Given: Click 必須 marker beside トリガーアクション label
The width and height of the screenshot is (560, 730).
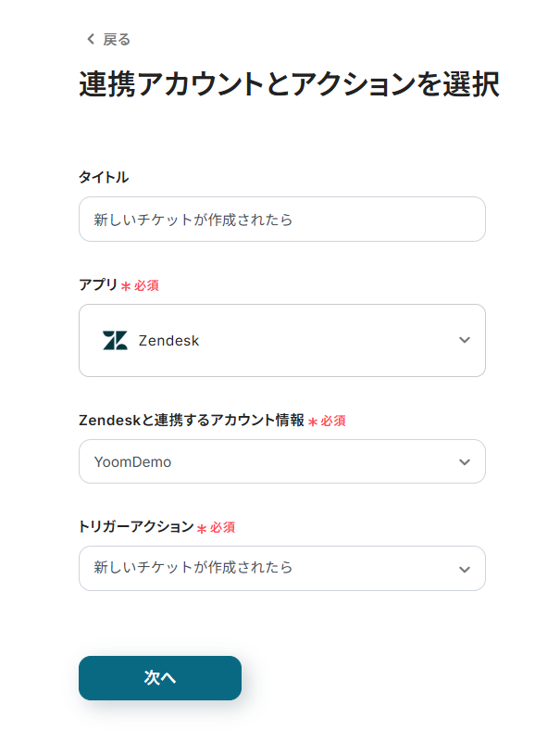Looking at the screenshot, I should (x=222, y=527).
